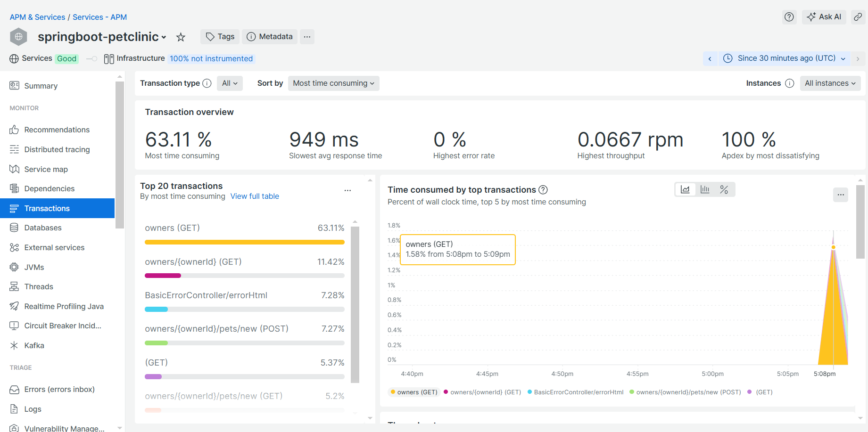The image size is (868, 432).
Task: Expand the springboot-petclinic entity name dropdown
Action: point(164,37)
